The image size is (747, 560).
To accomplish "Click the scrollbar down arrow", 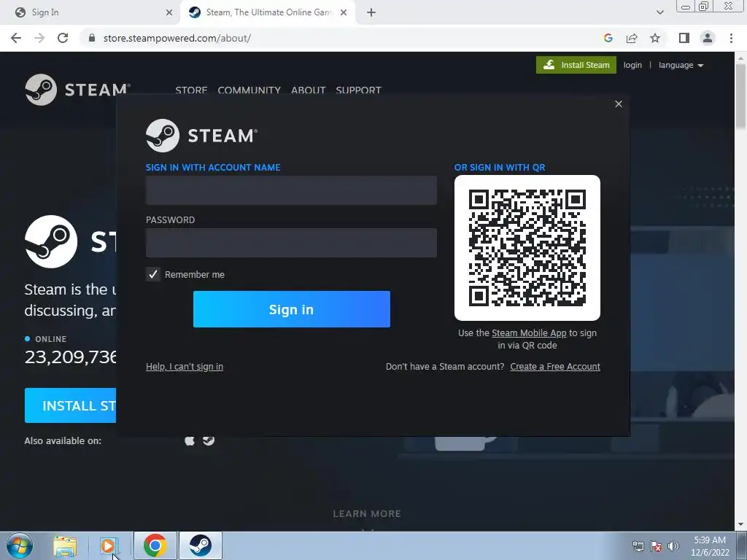I will pyautogui.click(x=741, y=524).
